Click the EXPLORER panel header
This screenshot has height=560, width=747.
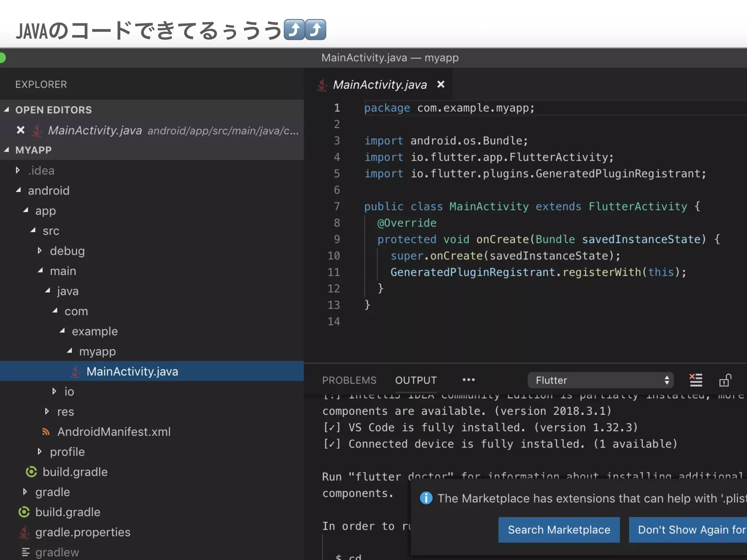coord(41,84)
